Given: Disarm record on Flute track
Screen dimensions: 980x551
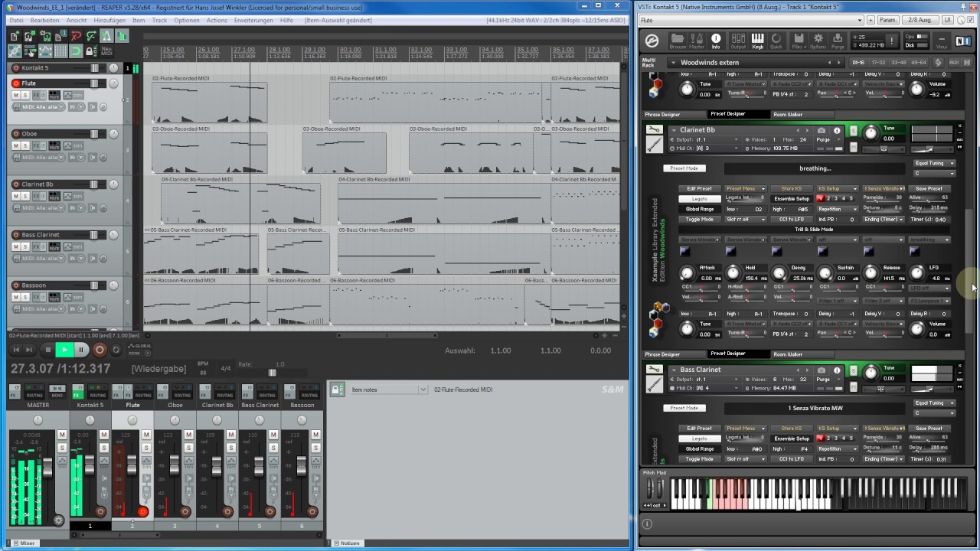Looking at the screenshot, I should (x=16, y=83).
